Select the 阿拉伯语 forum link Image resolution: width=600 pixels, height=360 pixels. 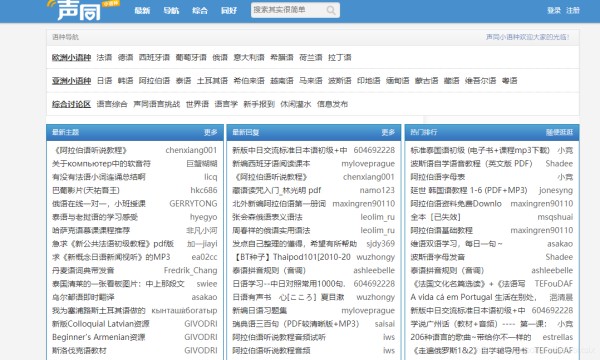(x=154, y=81)
